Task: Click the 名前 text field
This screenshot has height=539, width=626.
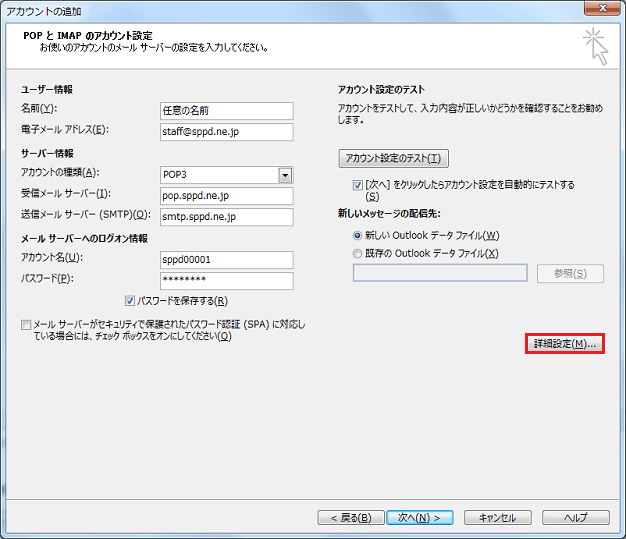Action: coord(226,111)
